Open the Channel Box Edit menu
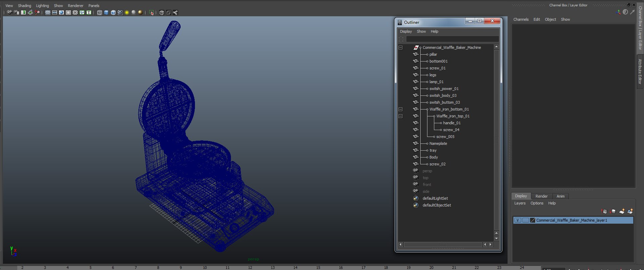This screenshot has width=644, height=270. click(x=537, y=19)
